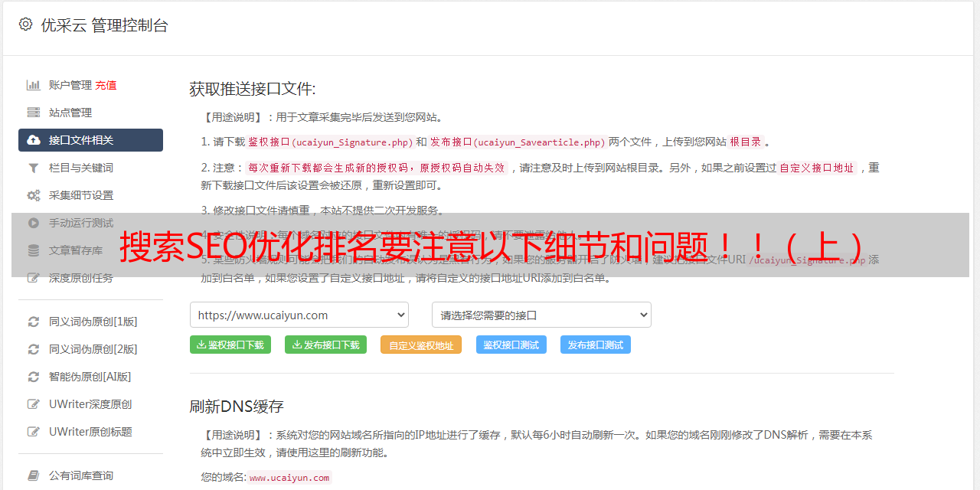Click the 刷新DNS缓存 heading
The height and width of the screenshot is (490, 980).
[237, 406]
